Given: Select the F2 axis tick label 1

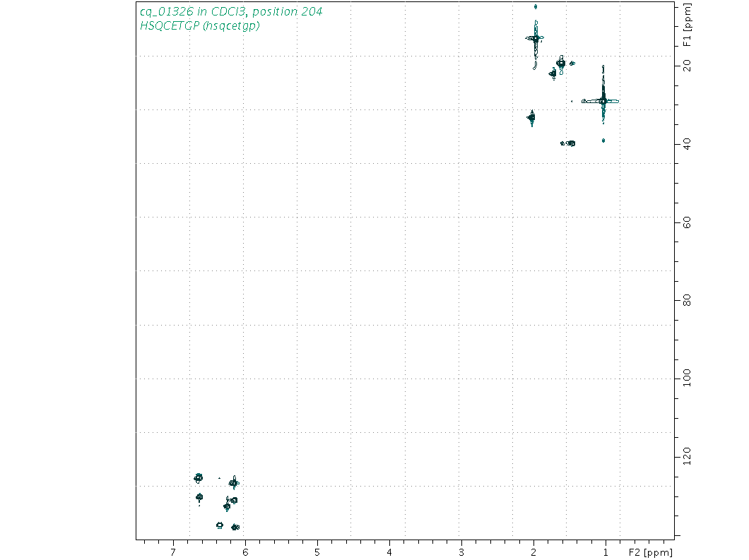Looking at the screenshot, I should 606,552.
